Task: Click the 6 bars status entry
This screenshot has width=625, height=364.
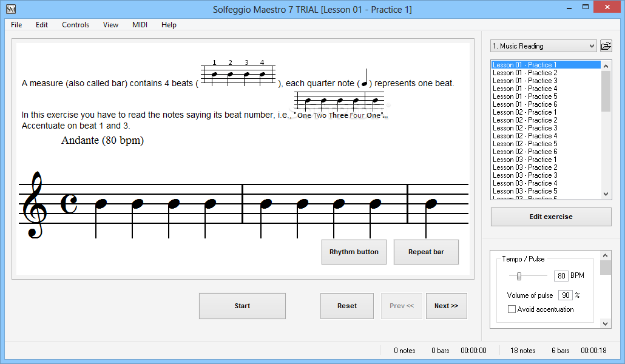Action: point(561,351)
